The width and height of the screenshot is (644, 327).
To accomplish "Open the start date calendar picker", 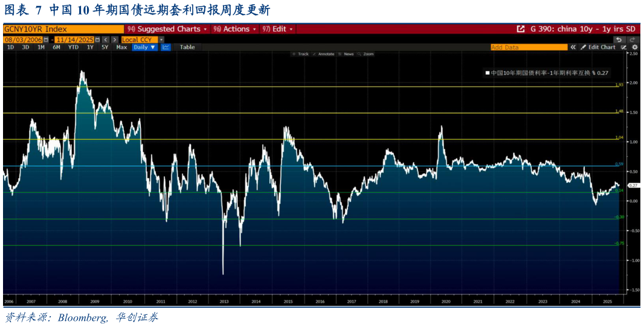I will click(46, 40).
